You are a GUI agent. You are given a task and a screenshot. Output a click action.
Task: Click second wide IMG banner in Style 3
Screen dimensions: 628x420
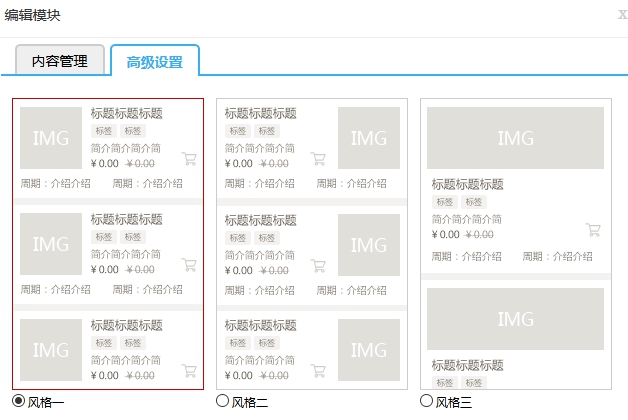[515, 319]
